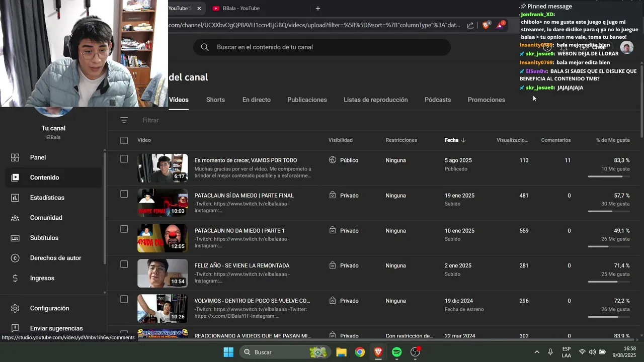This screenshot has height=362, width=644.
Task: Open 'FELIZ AÑO - SE VIENE LA REMONTADA'
Action: click(x=242, y=265)
